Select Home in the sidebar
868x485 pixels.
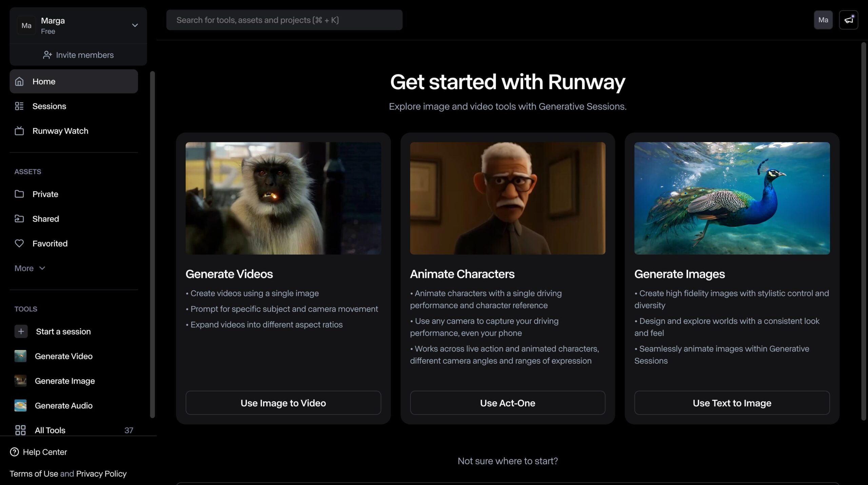(x=74, y=81)
